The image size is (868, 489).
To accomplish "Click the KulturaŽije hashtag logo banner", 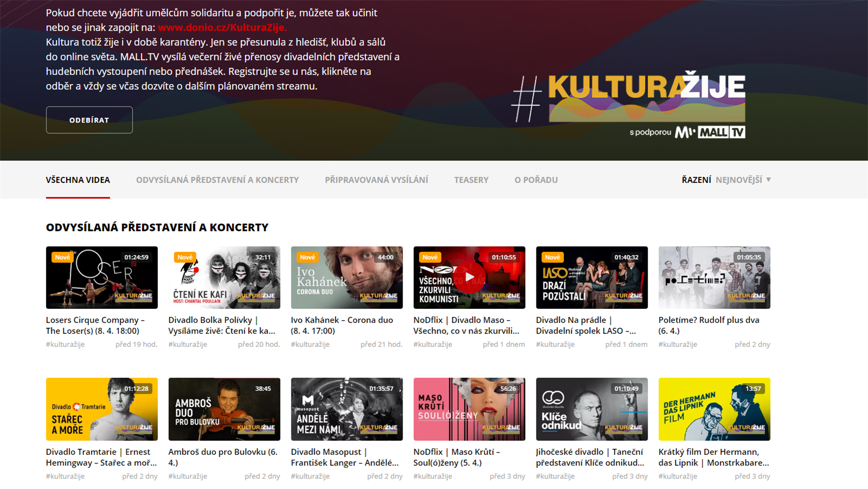I will tap(629, 98).
